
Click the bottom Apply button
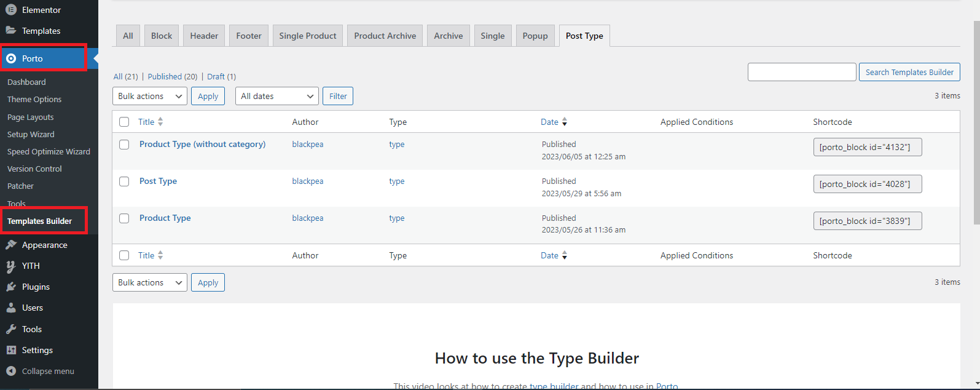[208, 282]
